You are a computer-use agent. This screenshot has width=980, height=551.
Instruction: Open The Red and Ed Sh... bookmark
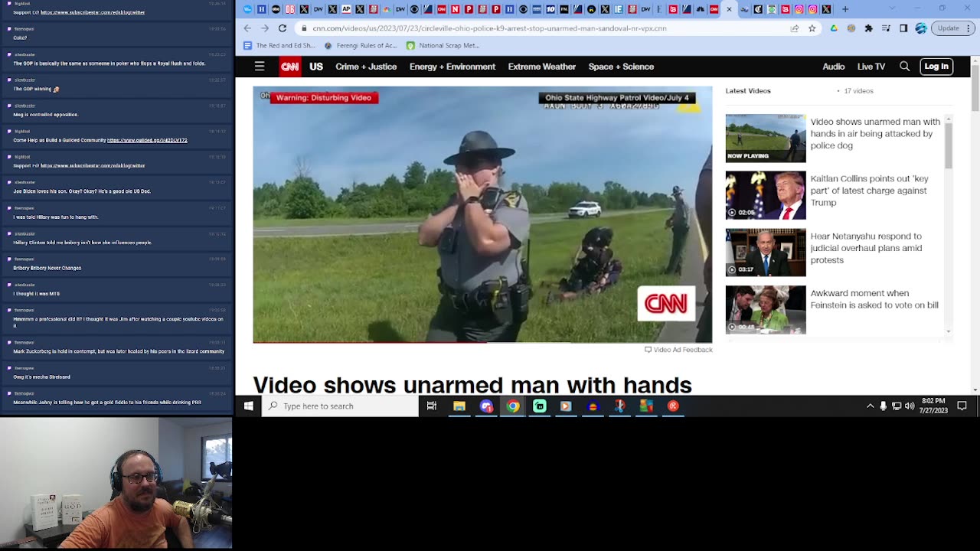pyautogui.click(x=279, y=46)
